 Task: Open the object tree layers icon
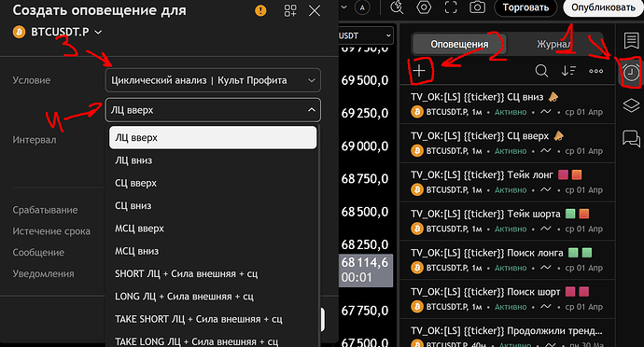click(631, 105)
